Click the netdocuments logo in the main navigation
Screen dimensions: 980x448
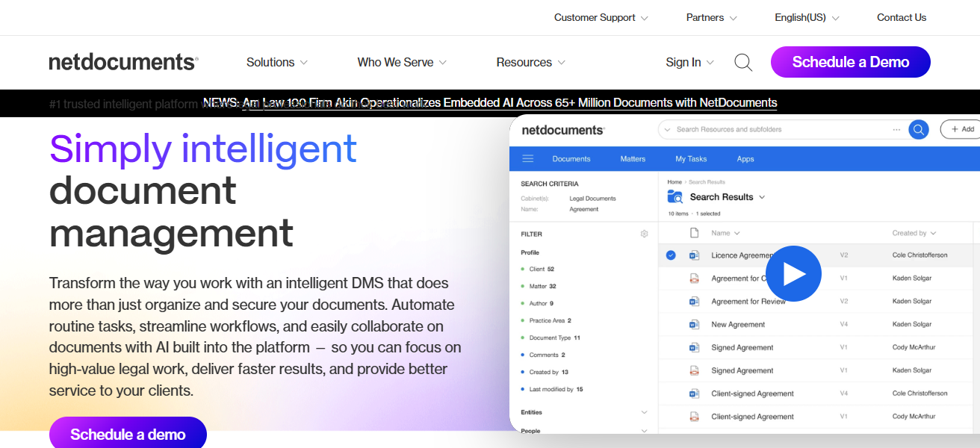coord(123,62)
